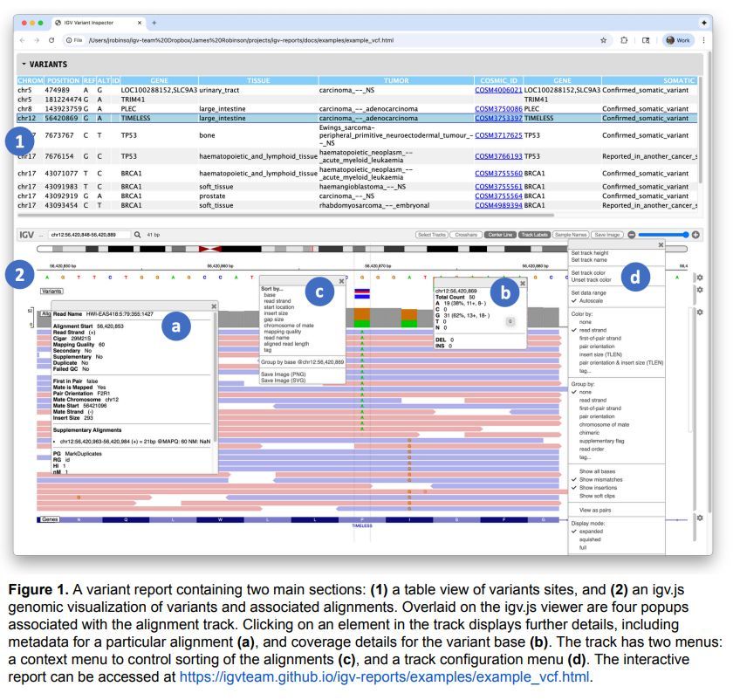Screen dimensions: 733x700
Task: Toggle Autoscale in track menu
Action: click(591, 300)
